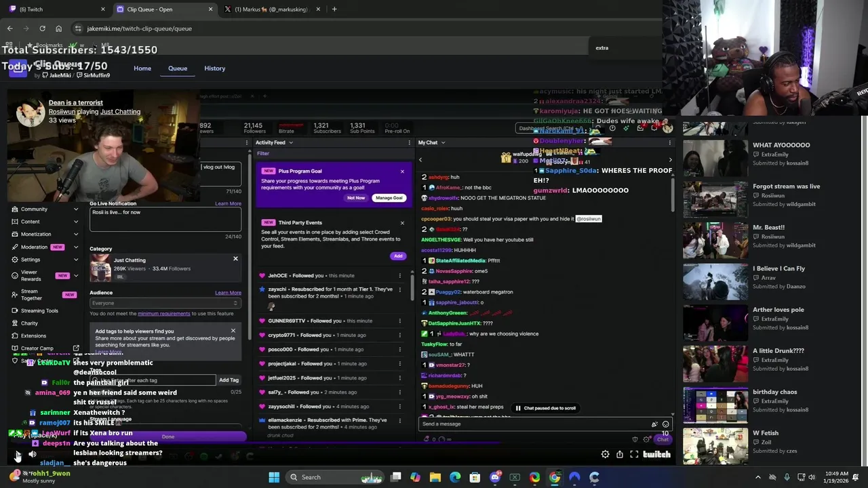Open clip player settings gear
Viewport: 868px width, 488px height.
pos(605,455)
